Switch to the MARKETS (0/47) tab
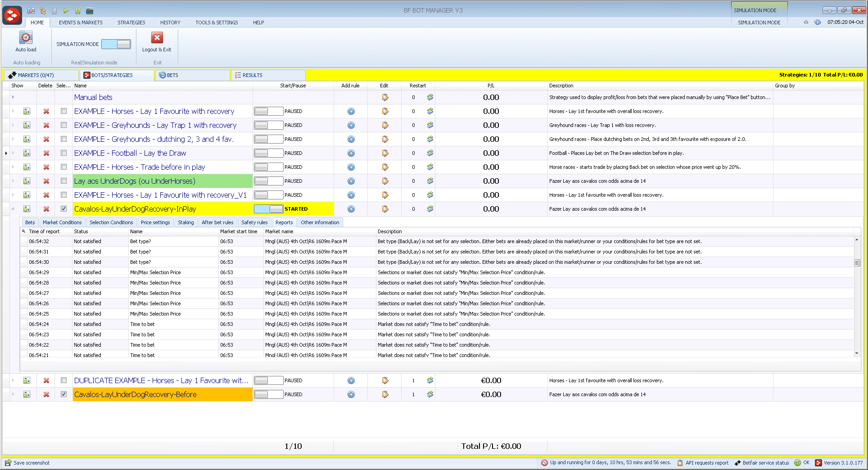 [x=41, y=75]
